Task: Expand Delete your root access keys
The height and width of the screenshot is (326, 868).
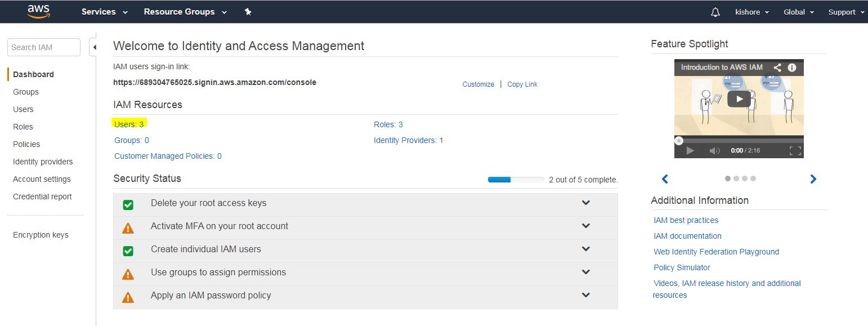Action: (585, 203)
